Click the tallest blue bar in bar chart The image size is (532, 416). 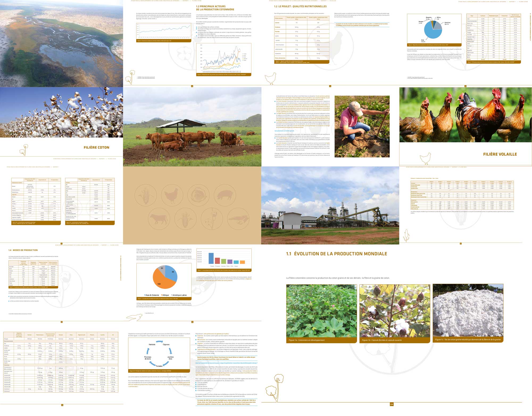point(211,258)
